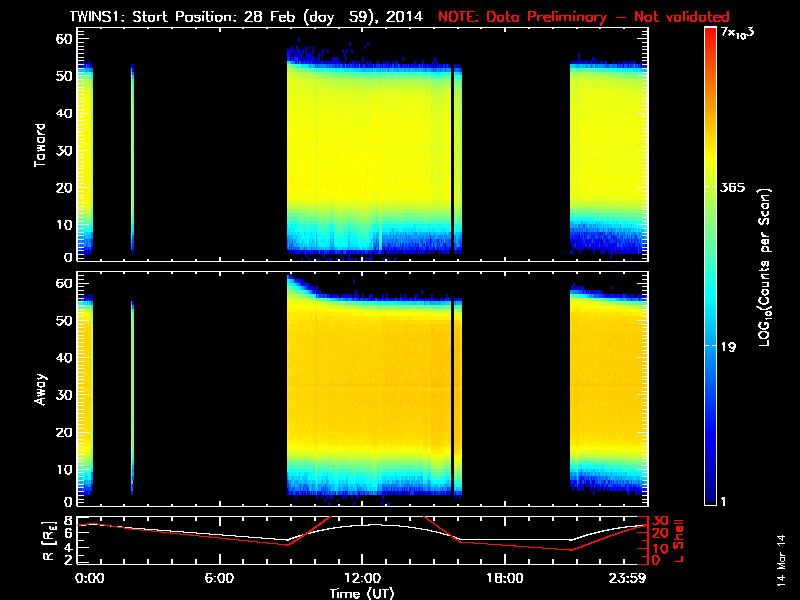Viewport: 800px width, 600px height.
Task: Click the narrow data strip in Toward panel
Action: 132,159
